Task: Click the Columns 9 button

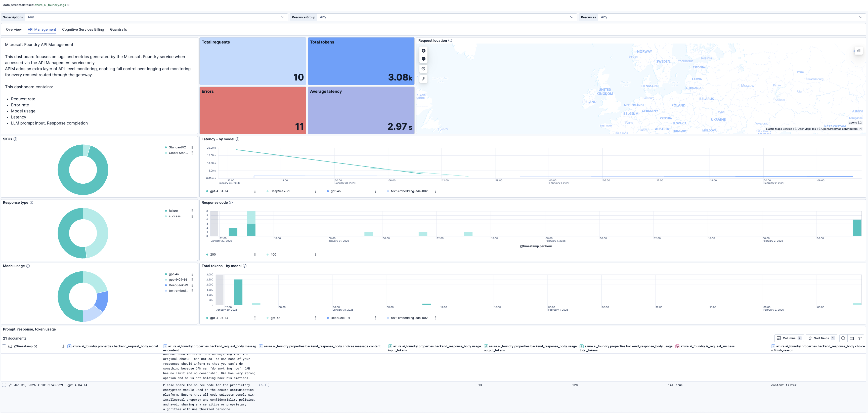Action: [789, 338]
